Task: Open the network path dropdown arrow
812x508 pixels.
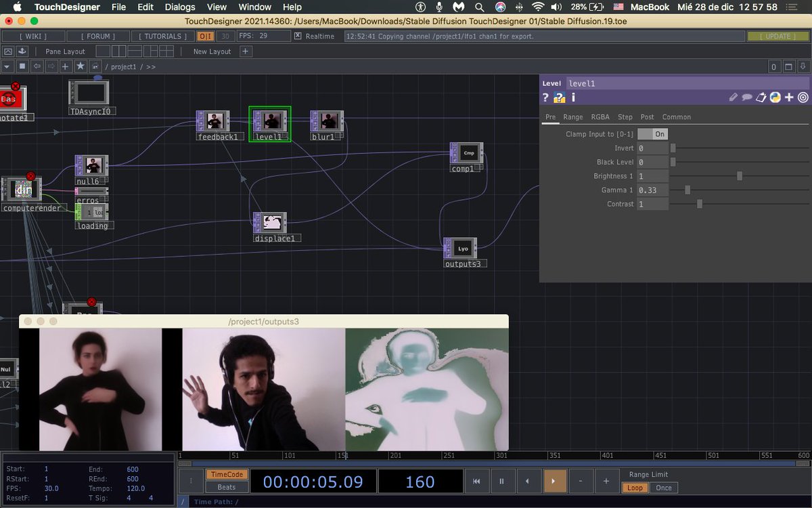Action: pos(7,66)
